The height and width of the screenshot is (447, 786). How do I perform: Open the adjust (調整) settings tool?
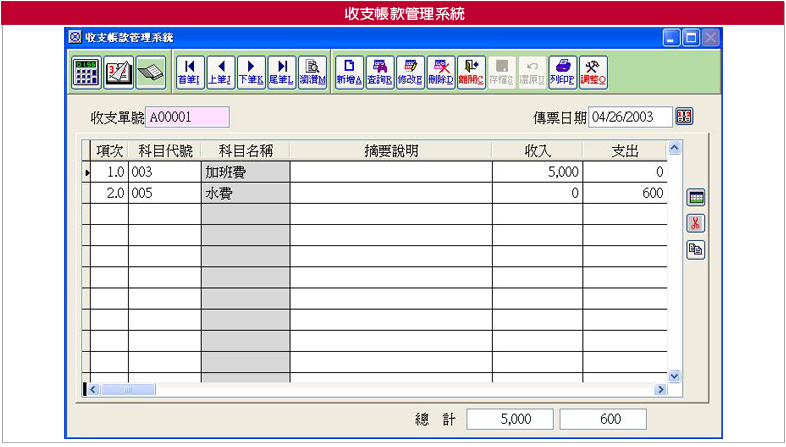click(594, 72)
